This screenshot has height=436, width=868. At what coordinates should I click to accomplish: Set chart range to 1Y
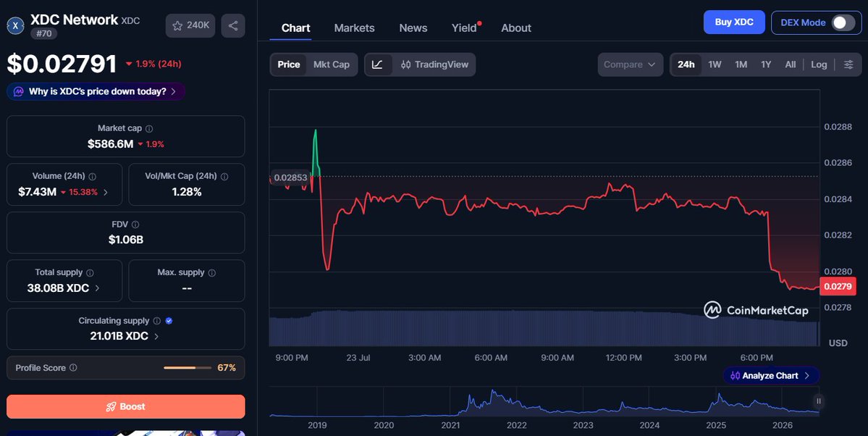766,64
